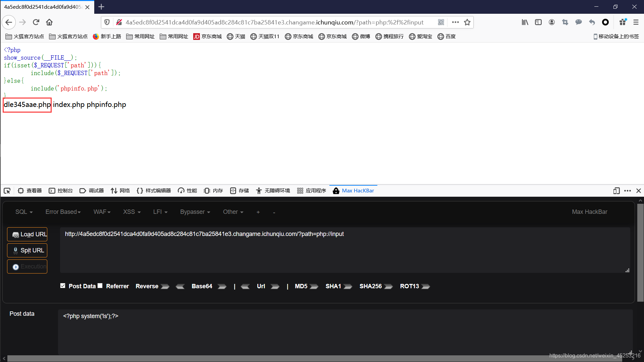Click the Base64 decode left arrow

(x=180, y=286)
